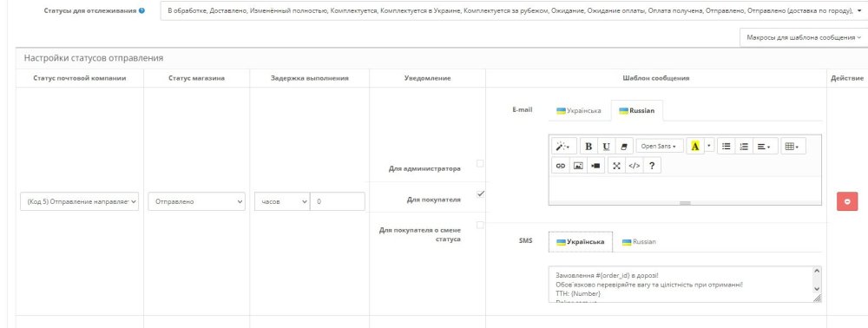Select the SMS Українська tab
Image resolution: width=868 pixels, height=328 pixels.
(x=580, y=242)
